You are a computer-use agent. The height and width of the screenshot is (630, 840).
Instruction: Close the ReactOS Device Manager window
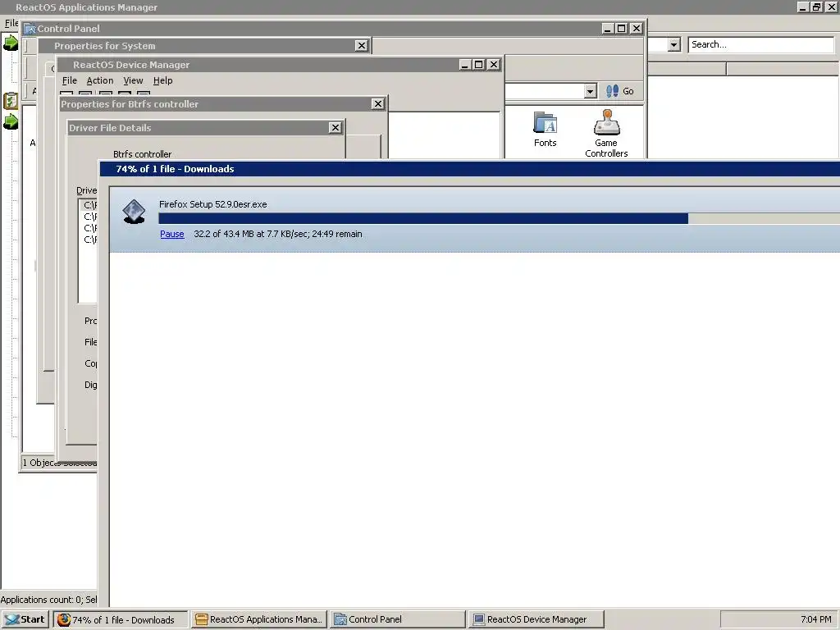tap(493, 65)
